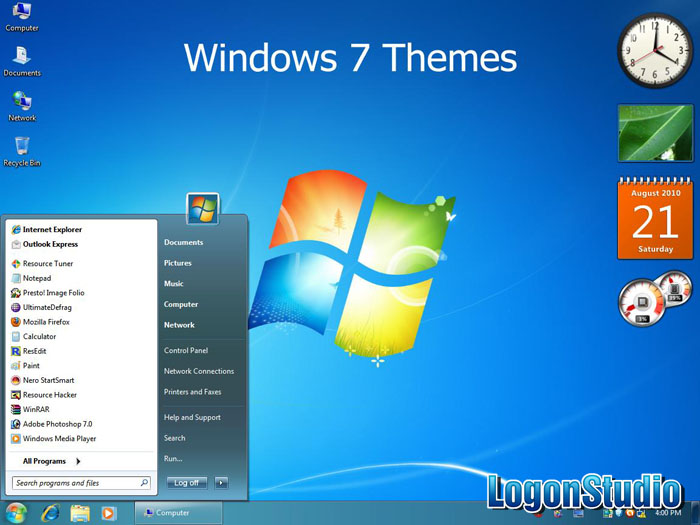Viewport: 700px width, 525px height.
Task: Launch Mozilla Firefox from Start menu
Action: (x=40, y=322)
